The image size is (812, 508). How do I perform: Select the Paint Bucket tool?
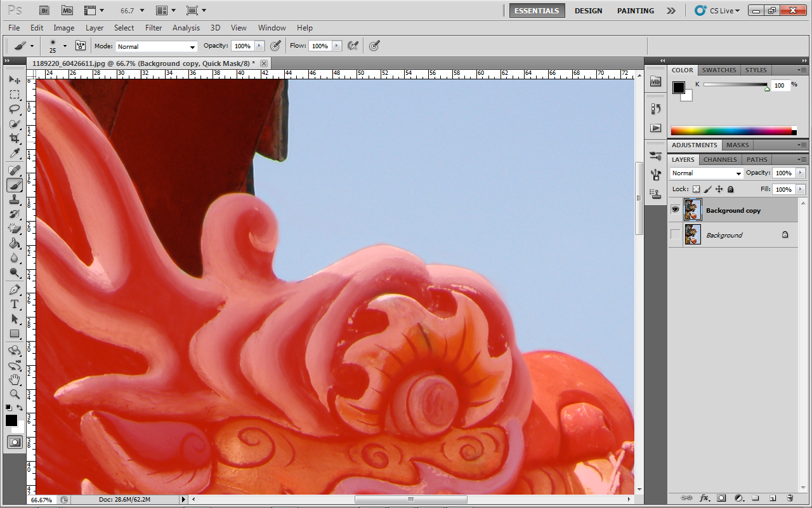tap(15, 243)
